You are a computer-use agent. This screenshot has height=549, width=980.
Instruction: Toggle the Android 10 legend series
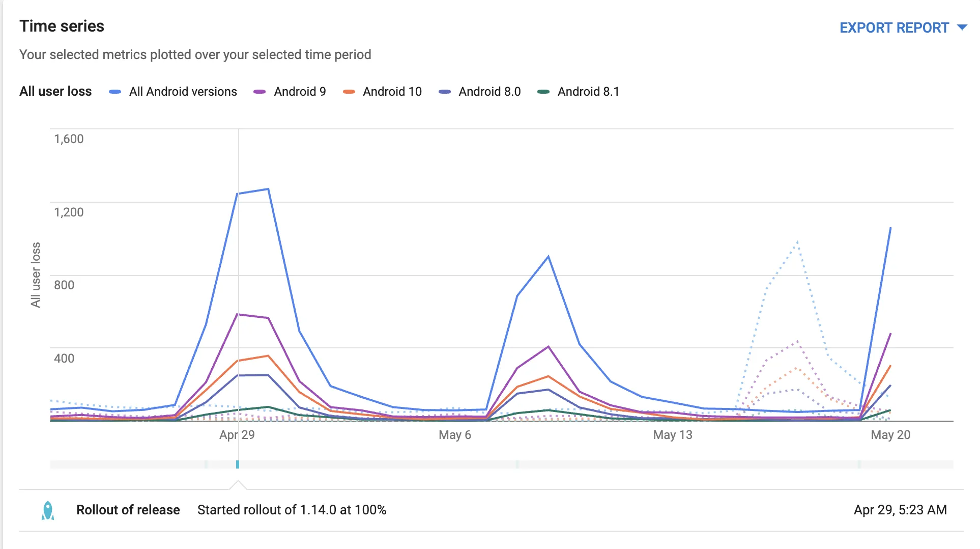click(x=382, y=92)
